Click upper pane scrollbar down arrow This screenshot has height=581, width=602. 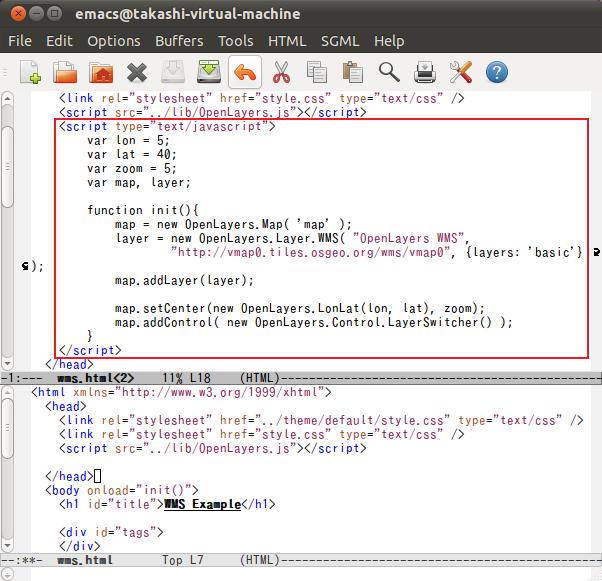tap(7, 363)
